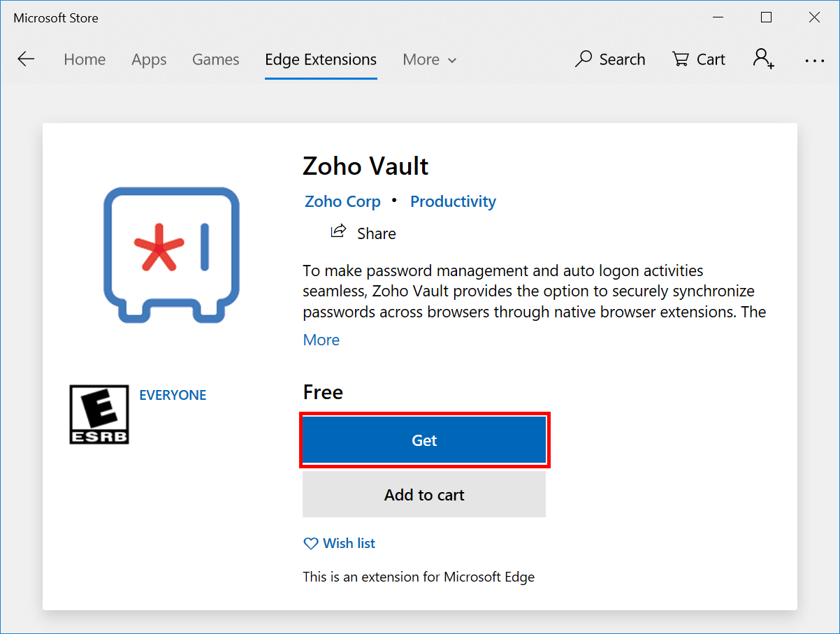Open Search with the magnifier icon
Screen dimensions: 840x634
584,59
